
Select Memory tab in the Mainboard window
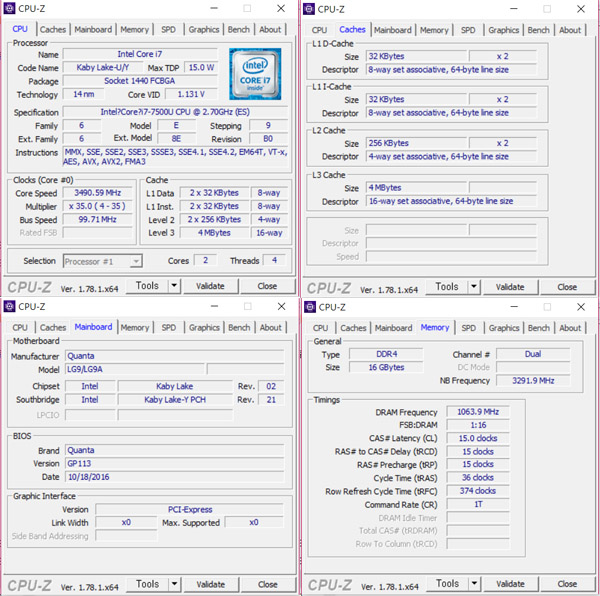click(x=135, y=327)
